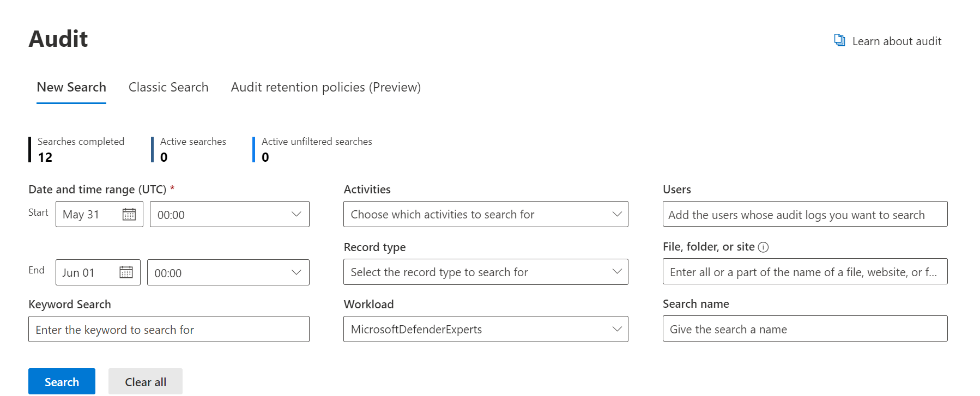Open the Start date calendar picker icon

click(x=129, y=215)
